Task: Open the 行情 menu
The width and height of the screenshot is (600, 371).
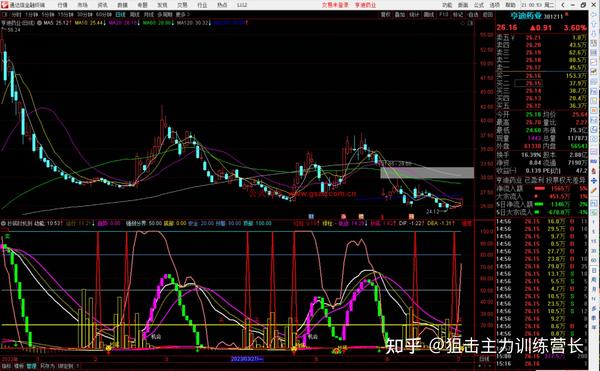Action: (62, 5)
